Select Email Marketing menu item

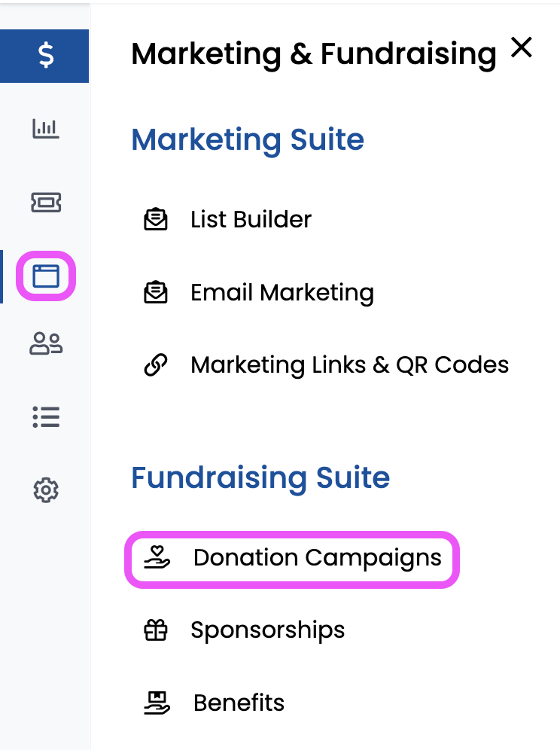pos(282,292)
